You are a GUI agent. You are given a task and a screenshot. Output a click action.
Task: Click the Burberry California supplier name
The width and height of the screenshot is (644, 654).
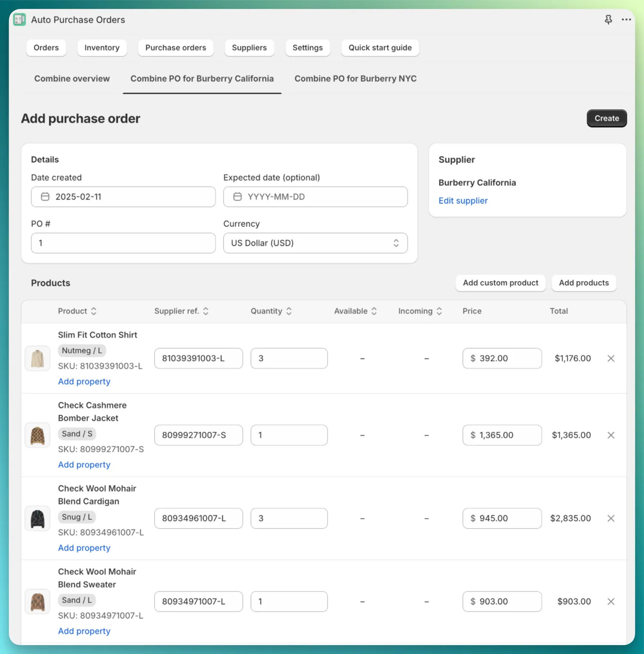pyautogui.click(x=477, y=182)
